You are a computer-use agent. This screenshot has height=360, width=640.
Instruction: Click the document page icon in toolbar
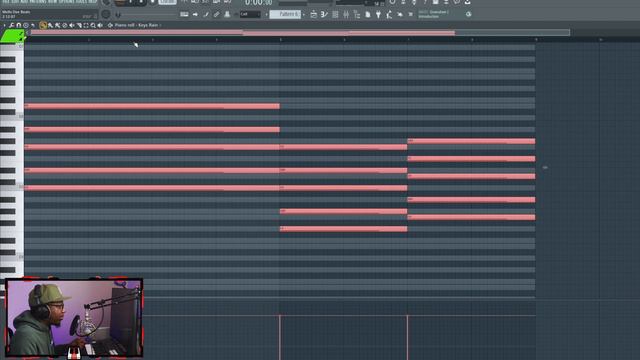(x=368, y=14)
